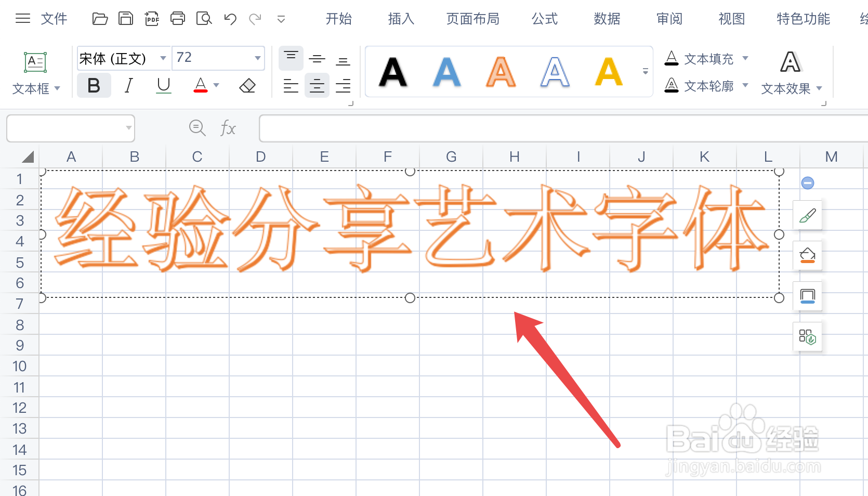Enable italic formatting
868x496 pixels.
[128, 86]
